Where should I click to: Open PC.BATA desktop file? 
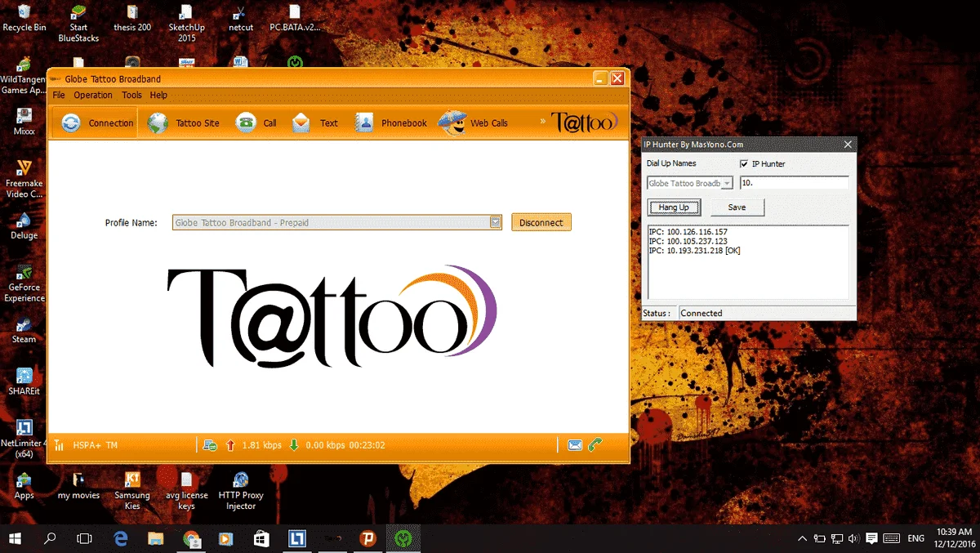click(x=295, y=18)
